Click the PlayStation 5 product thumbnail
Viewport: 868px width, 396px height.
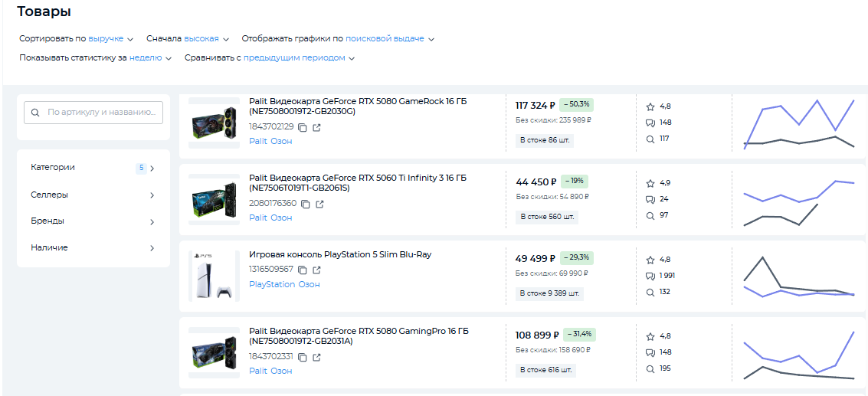[214, 276]
